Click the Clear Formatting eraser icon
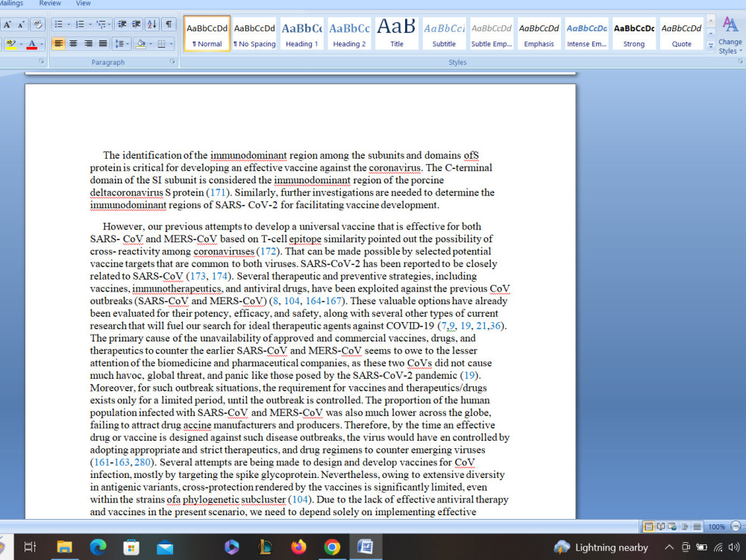The image size is (746, 560). tap(37, 25)
